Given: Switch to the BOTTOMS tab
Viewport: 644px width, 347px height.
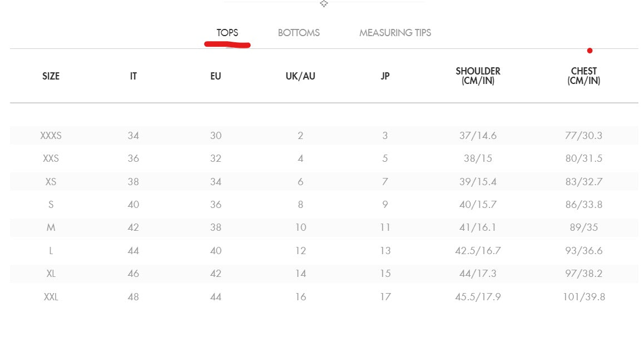Looking at the screenshot, I should (299, 33).
